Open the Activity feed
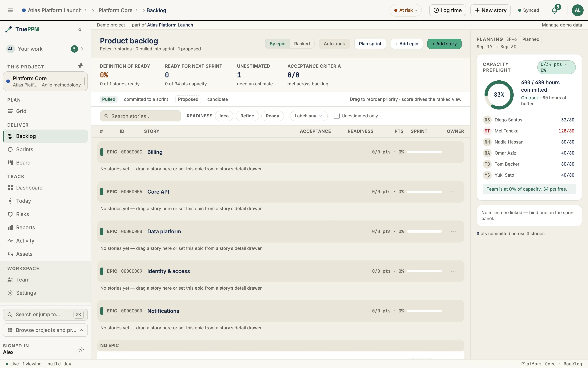 pyautogui.click(x=45, y=240)
